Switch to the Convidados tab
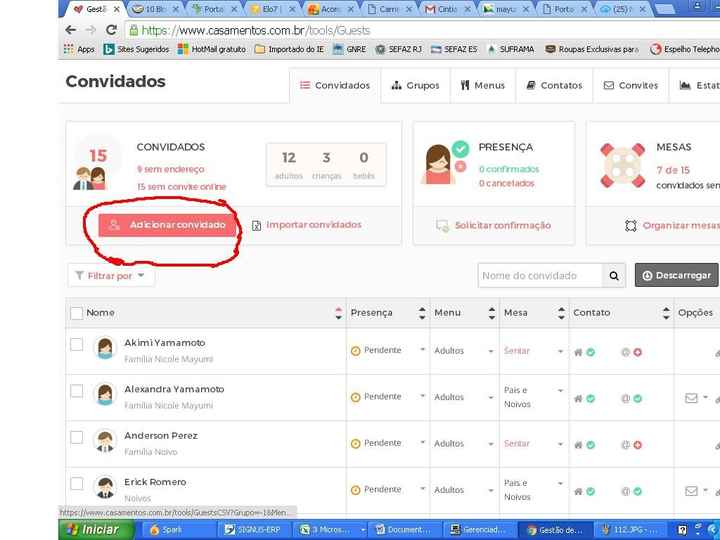Image resolution: width=720 pixels, height=540 pixels. point(335,85)
